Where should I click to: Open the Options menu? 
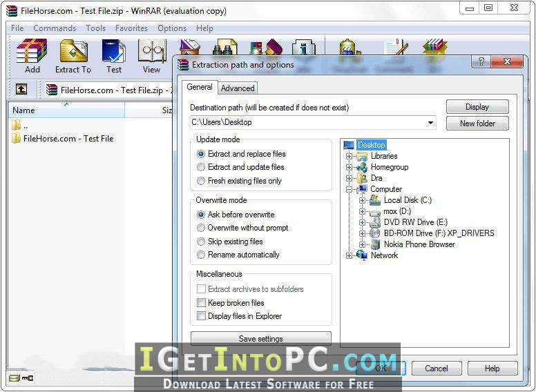[x=172, y=28]
